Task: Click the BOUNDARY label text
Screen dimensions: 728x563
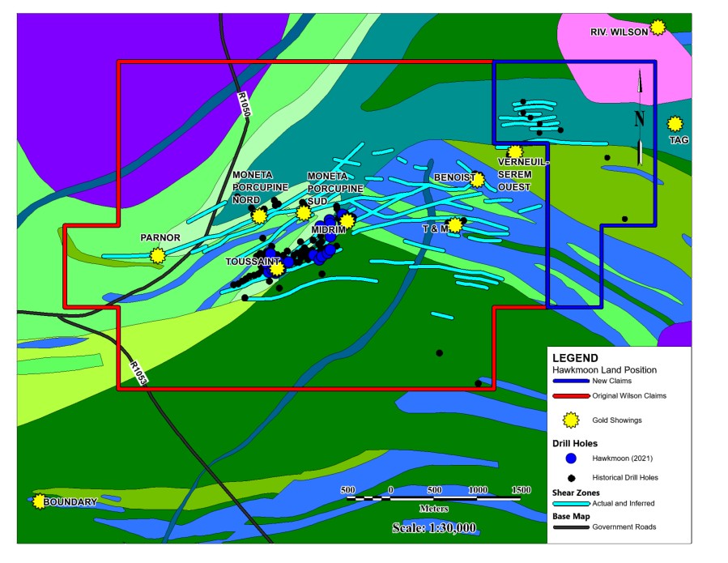Action: (x=70, y=502)
